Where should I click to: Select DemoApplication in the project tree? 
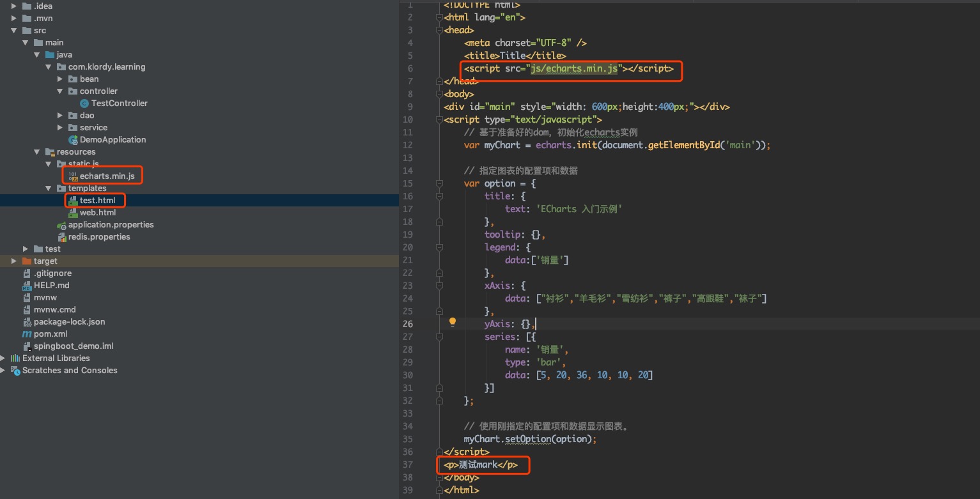tap(113, 140)
